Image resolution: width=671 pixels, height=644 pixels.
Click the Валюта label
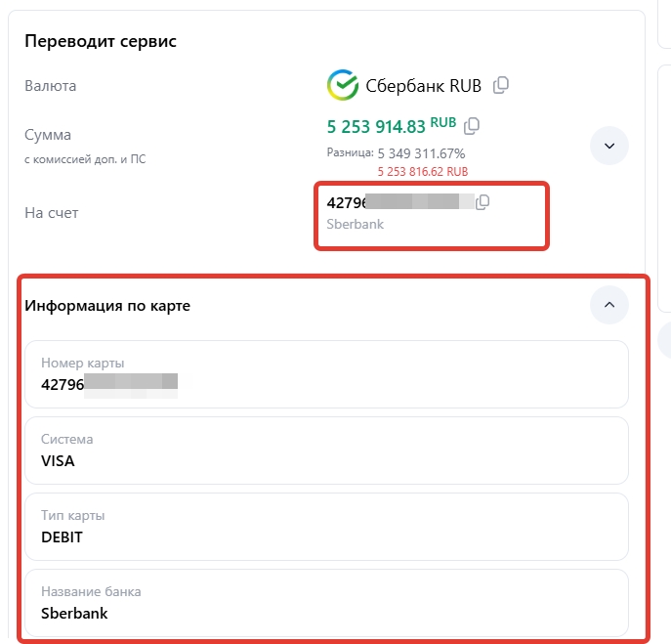[x=50, y=86]
